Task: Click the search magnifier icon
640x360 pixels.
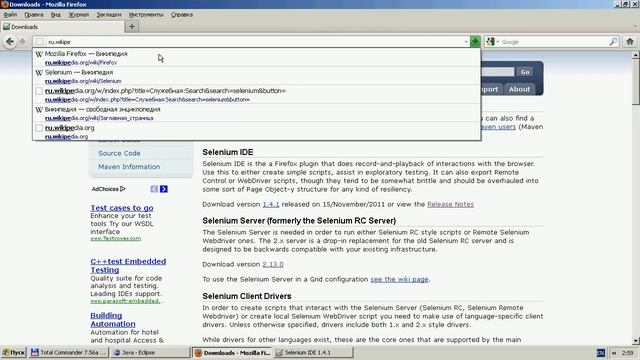Action: click(613, 42)
